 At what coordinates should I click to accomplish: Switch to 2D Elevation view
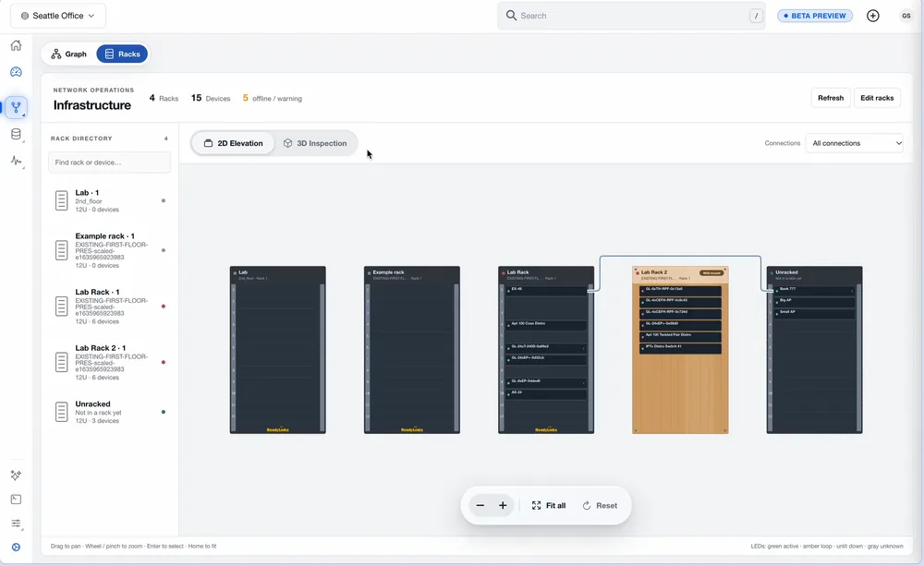coord(234,143)
